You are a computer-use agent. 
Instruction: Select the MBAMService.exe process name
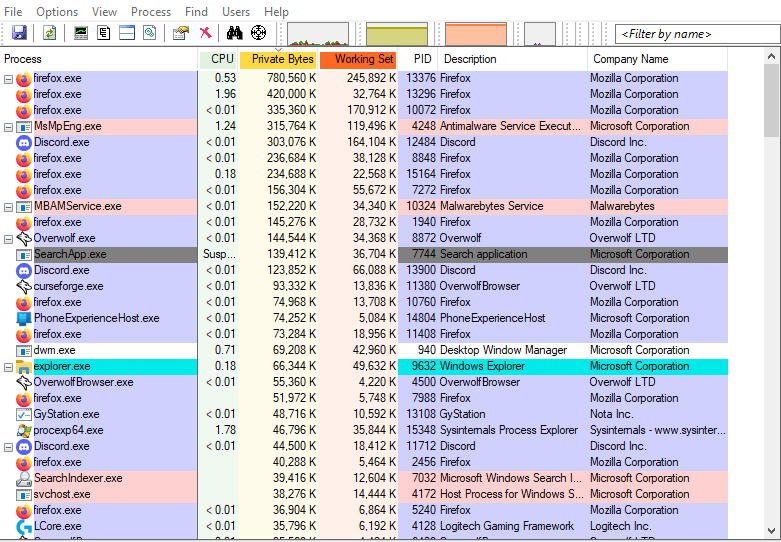78,207
